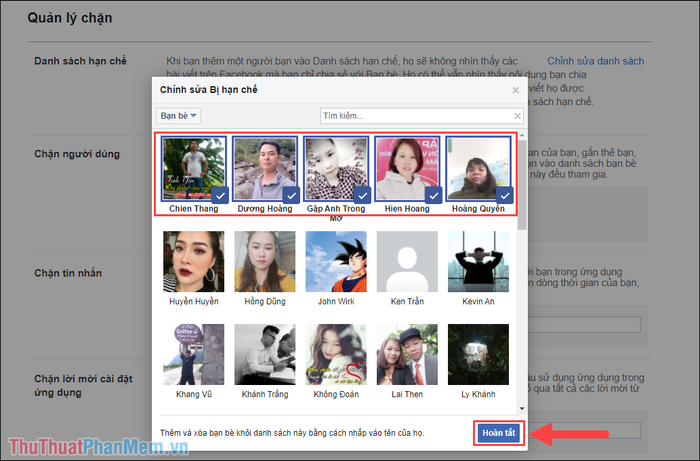Viewport: 700px width, 461px height.
Task: Open the Bạn bè filter dropdown
Action: tap(178, 116)
